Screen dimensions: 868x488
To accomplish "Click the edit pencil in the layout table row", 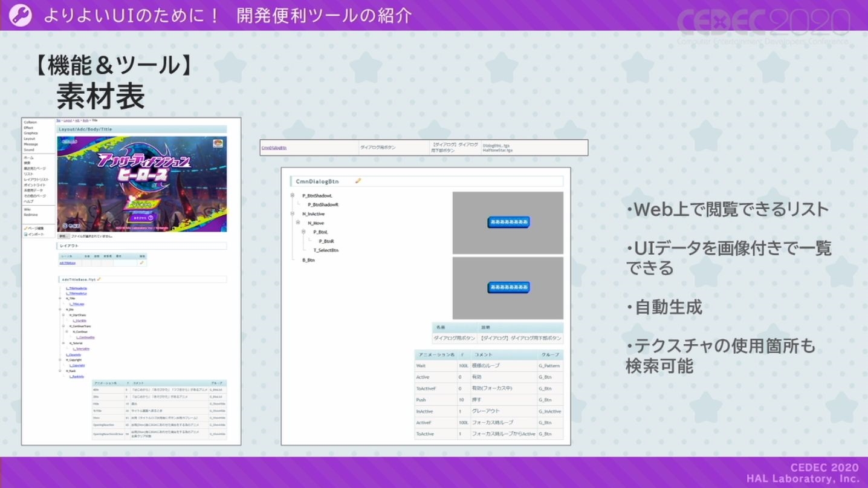I will (x=141, y=263).
